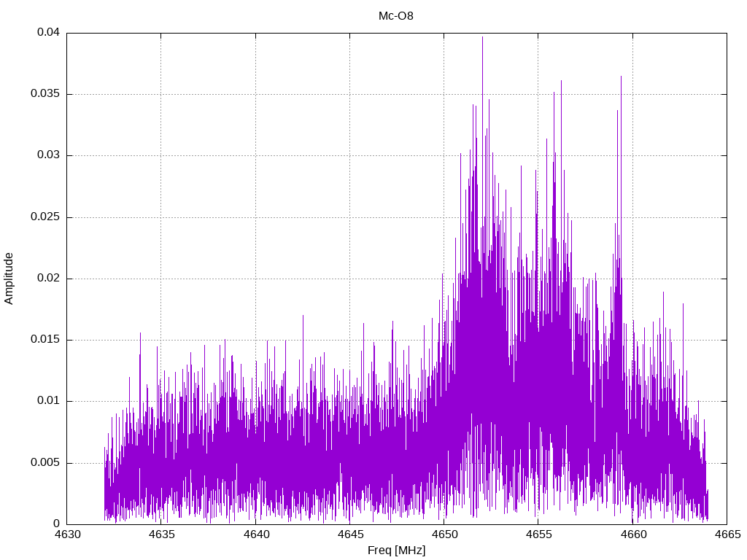The width and height of the screenshot is (747, 560).
Task: Click the 4640 x-axis tick label
Action: click(x=256, y=534)
